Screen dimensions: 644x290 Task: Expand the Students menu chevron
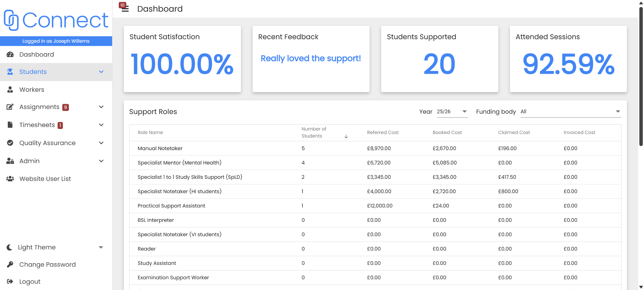coord(101,72)
